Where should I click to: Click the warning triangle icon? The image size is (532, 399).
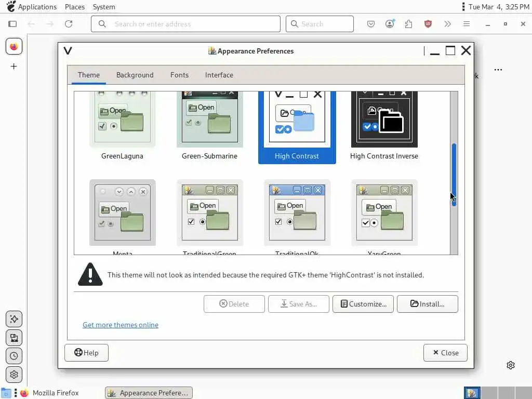pyautogui.click(x=90, y=274)
